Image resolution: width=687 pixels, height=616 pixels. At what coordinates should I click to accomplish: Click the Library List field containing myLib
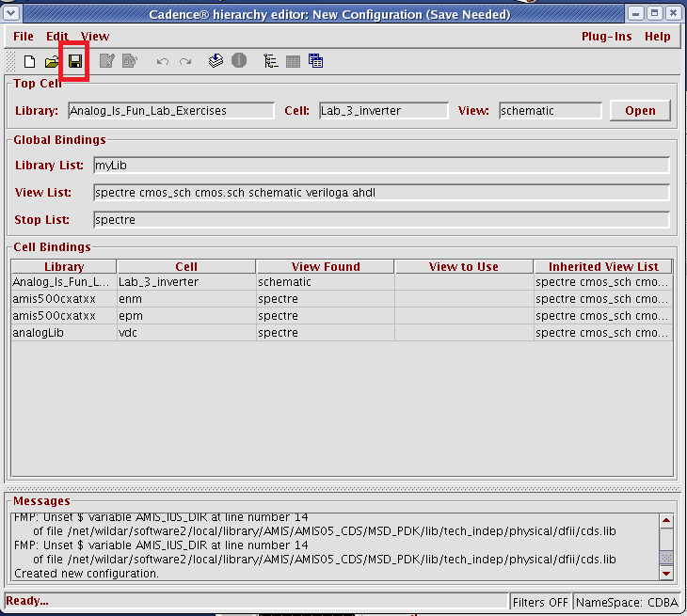pyautogui.click(x=382, y=166)
